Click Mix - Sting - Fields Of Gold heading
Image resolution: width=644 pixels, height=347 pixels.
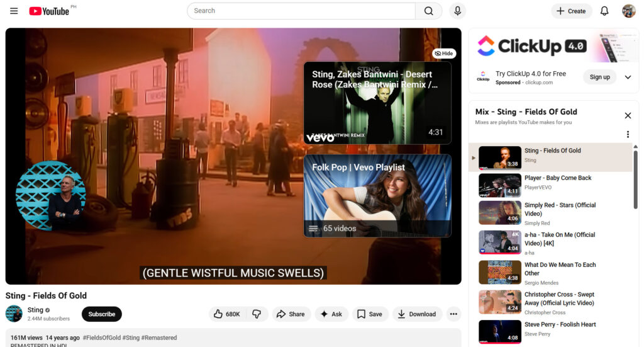tap(526, 112)
